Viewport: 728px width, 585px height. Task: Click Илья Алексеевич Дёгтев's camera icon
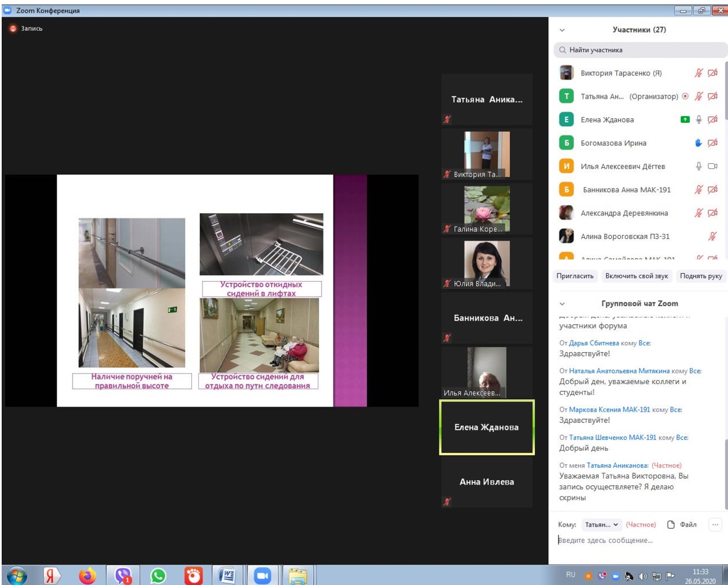click(x=712, y=166)
